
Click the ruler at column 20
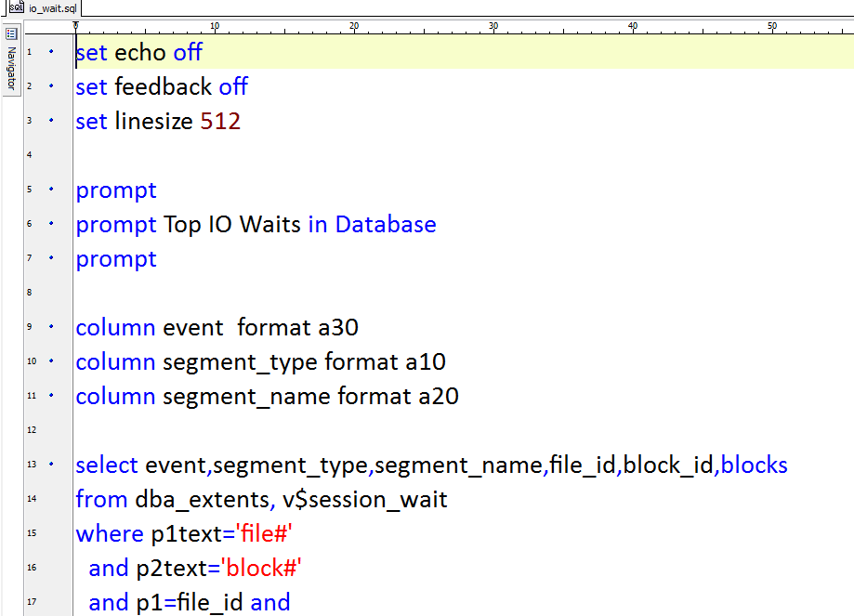(354, 27)
